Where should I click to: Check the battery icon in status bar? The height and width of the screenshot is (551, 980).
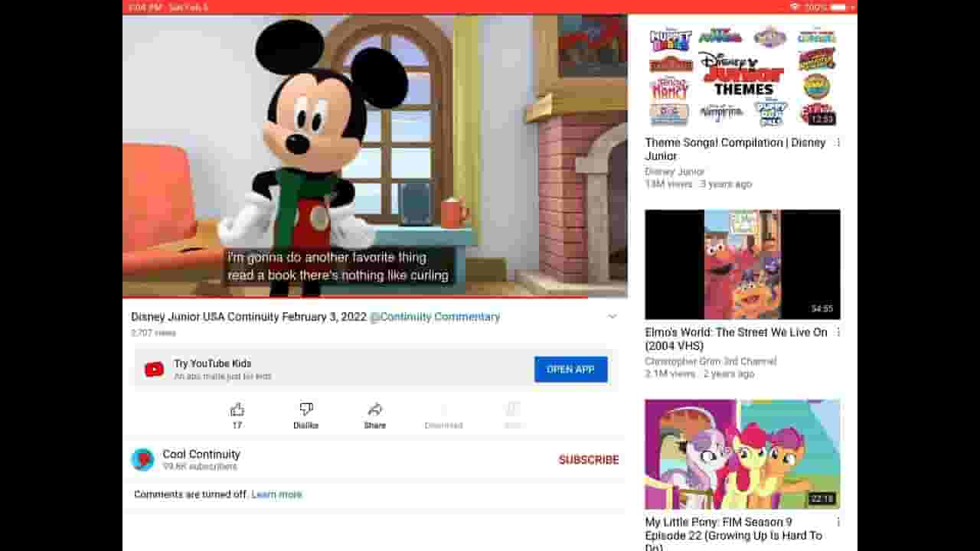[838, 7]
